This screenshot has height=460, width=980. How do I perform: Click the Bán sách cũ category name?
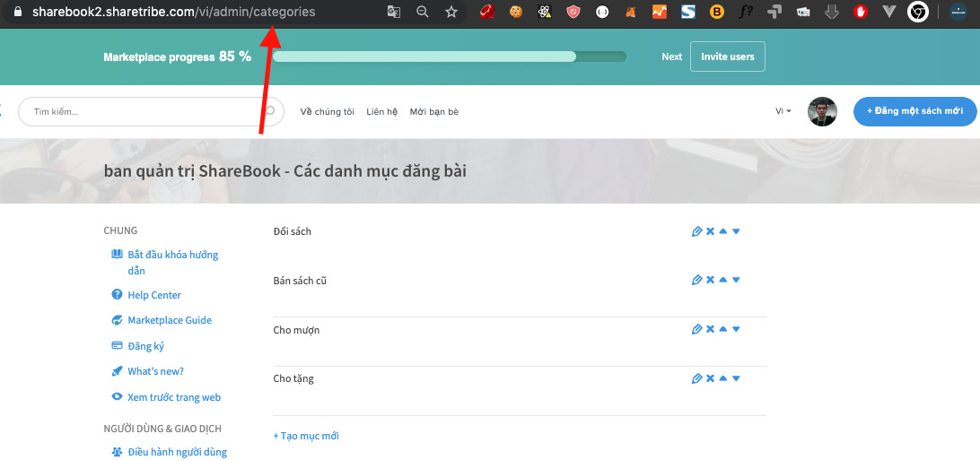pyautogui.click(x=300, y=281)
